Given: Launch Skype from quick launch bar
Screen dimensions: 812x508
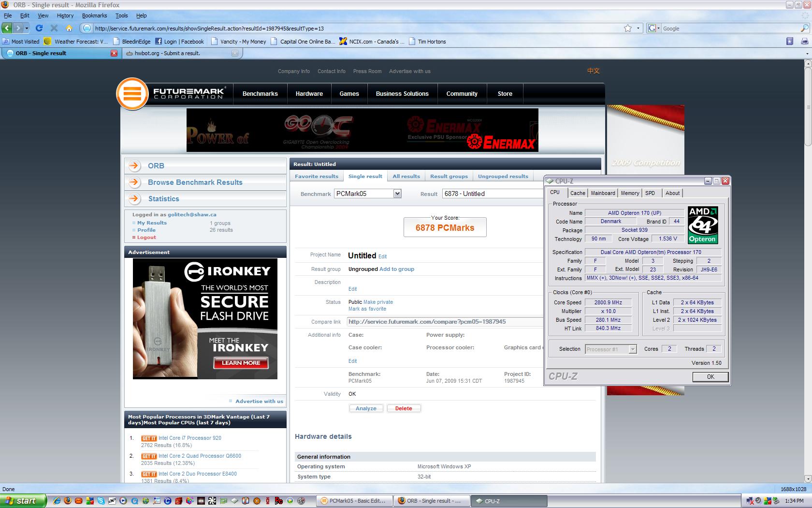Looking at the screenshot, I should (101, 501).
